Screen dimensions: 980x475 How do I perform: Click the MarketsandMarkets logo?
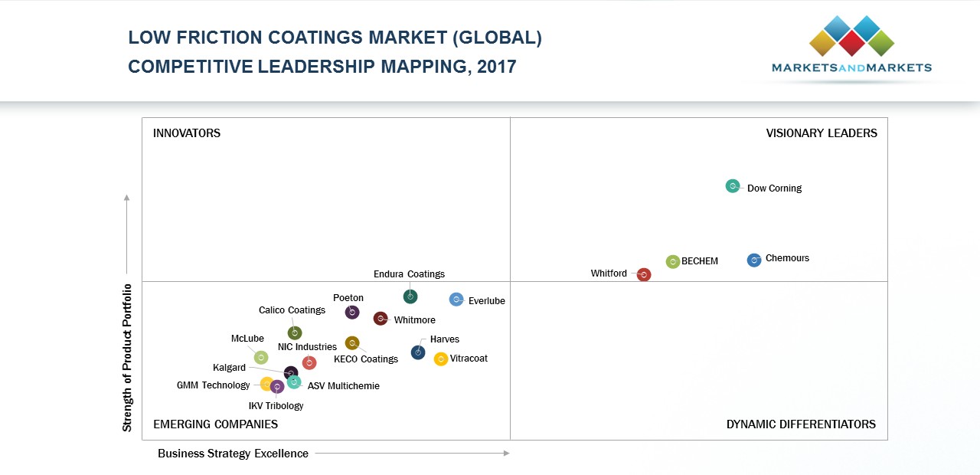point(851,46)
